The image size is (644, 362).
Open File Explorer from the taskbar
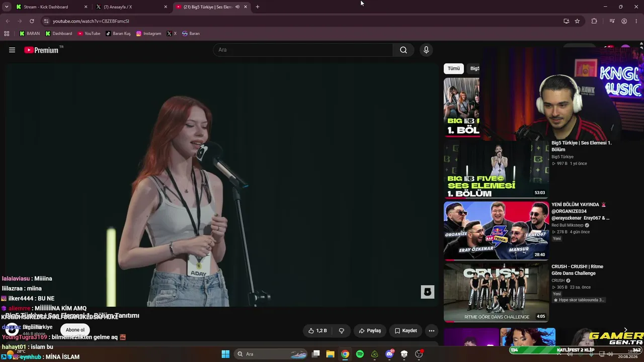330,354
